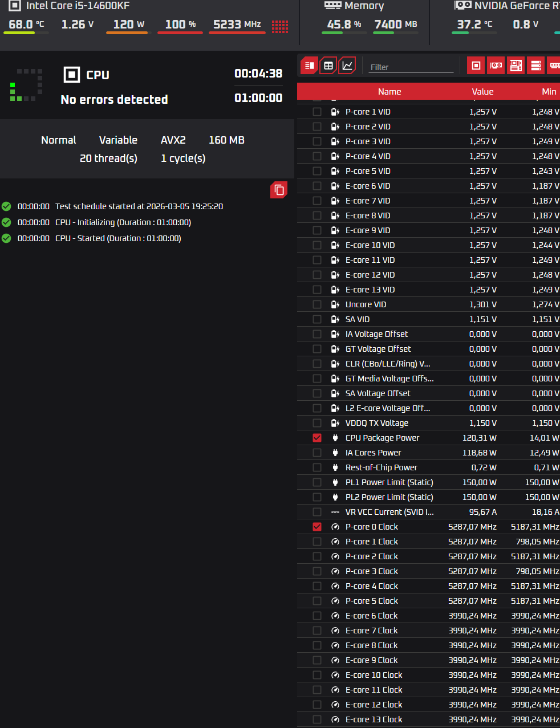Click the plug icon of the IA Cores Power row
Viewport: 560px width, 728px height.
[x=335, y=453]
